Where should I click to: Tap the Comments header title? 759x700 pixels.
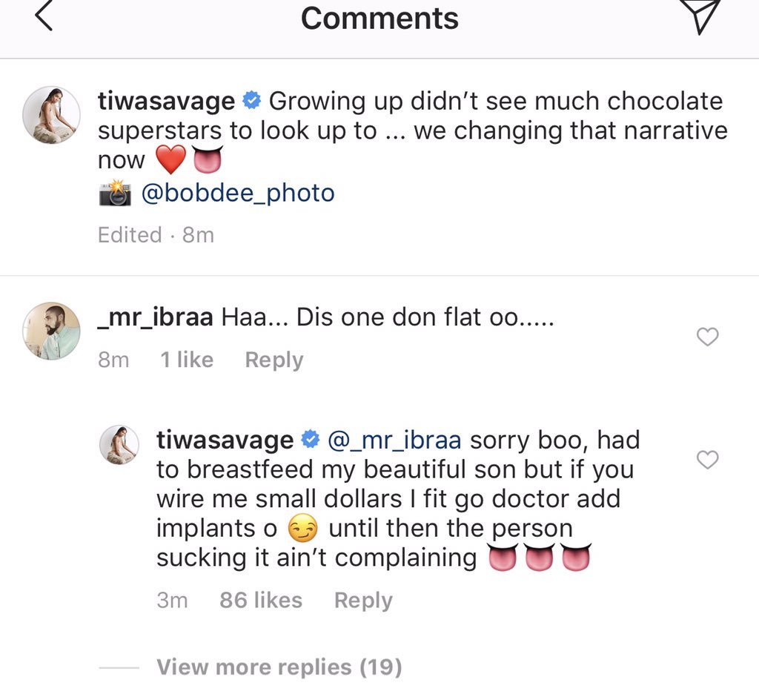[x=379, y=18]
